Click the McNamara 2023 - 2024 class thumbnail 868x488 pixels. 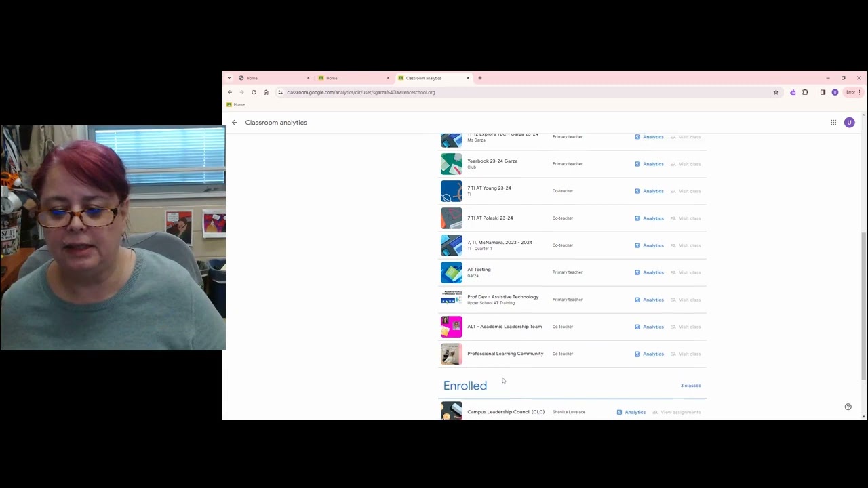452,245
